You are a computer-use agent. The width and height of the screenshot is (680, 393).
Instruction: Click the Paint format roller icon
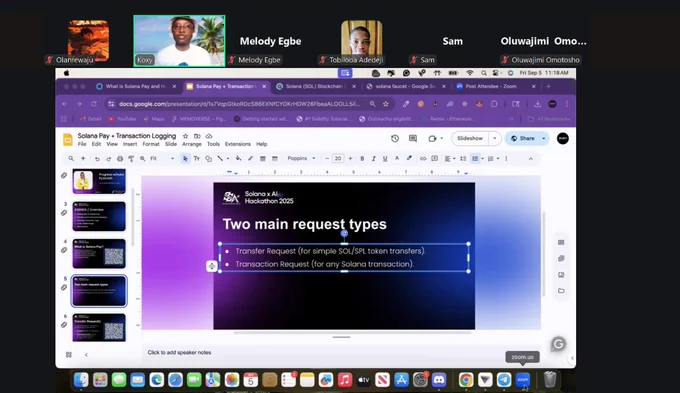[x=131, y=159]
